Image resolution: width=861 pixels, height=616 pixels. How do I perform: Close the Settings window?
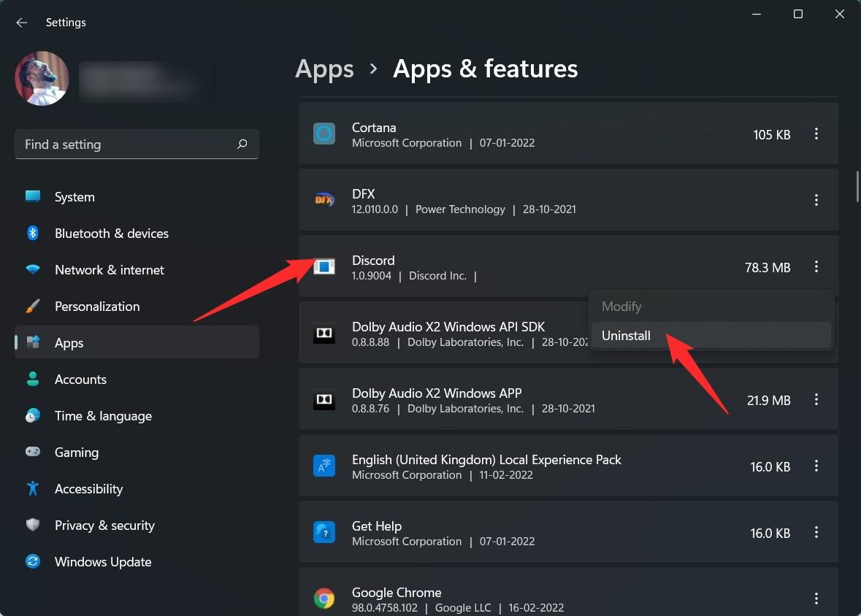pos(840,15)
